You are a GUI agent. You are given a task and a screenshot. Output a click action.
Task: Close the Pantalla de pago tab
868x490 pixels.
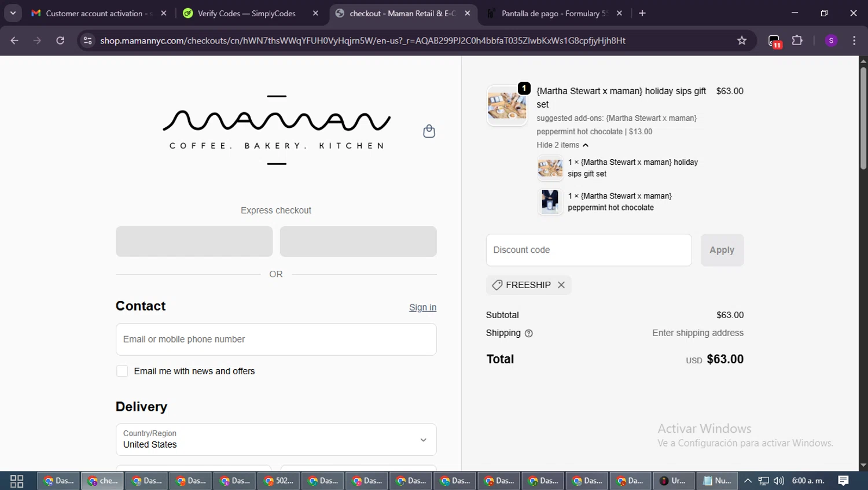(x=620, y=13)
